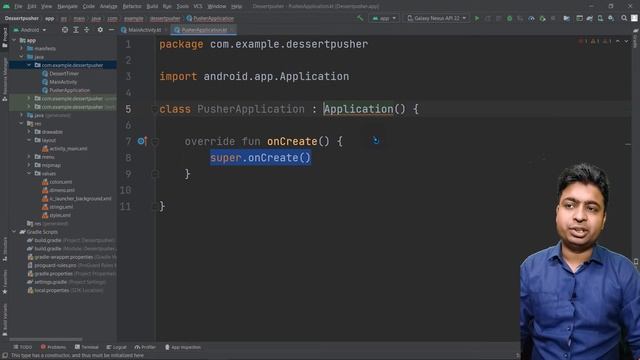Click the error and warning indicators widget
The height and width of the screenshot is (360, 640).
[x=595, y=41]
